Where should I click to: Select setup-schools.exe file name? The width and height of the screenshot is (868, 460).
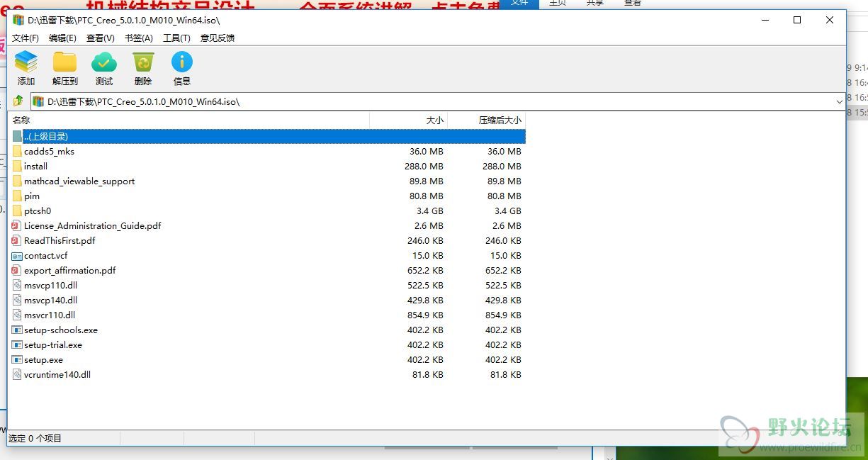coord(61,330)
